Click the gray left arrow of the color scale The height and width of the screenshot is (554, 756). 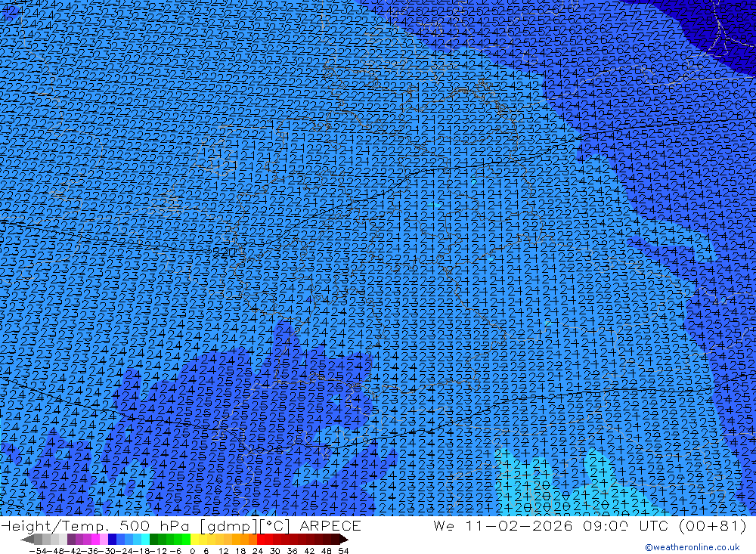pos(27,540)
